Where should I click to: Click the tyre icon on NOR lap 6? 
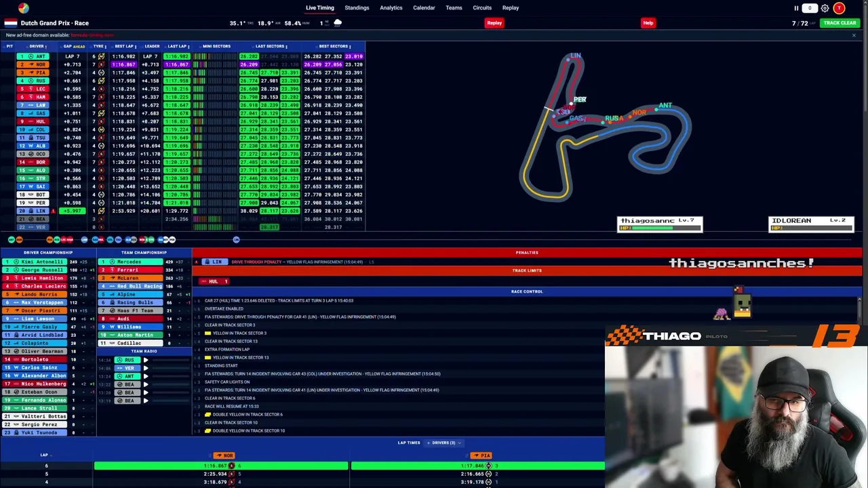click(x=231, y=466)
